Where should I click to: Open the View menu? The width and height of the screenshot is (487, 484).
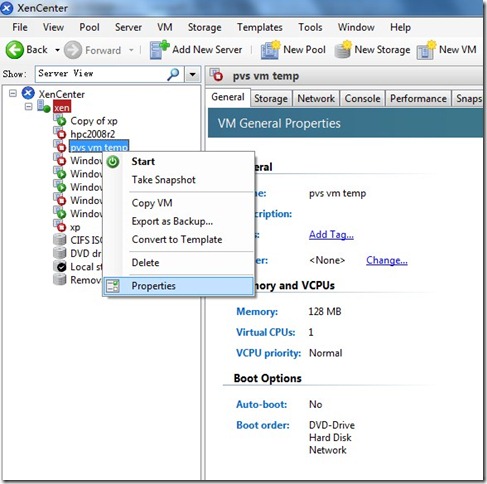click(x=53, y=27)
